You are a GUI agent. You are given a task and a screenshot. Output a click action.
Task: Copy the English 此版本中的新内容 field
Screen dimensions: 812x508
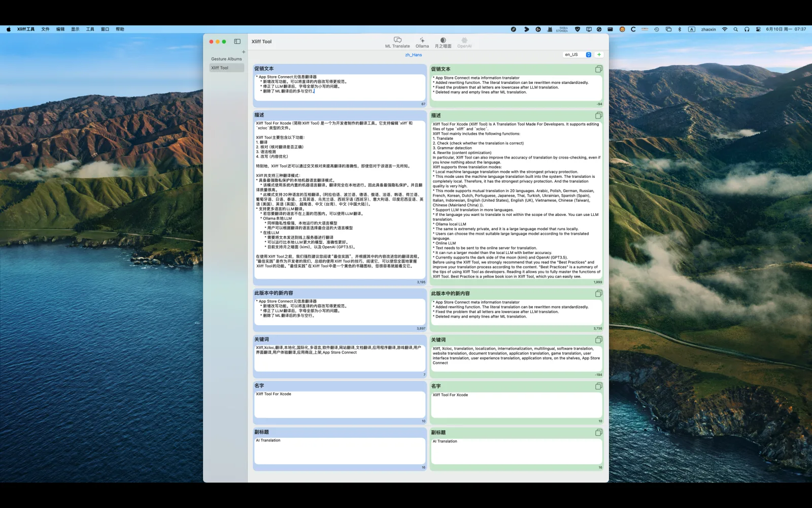[599, 294]
